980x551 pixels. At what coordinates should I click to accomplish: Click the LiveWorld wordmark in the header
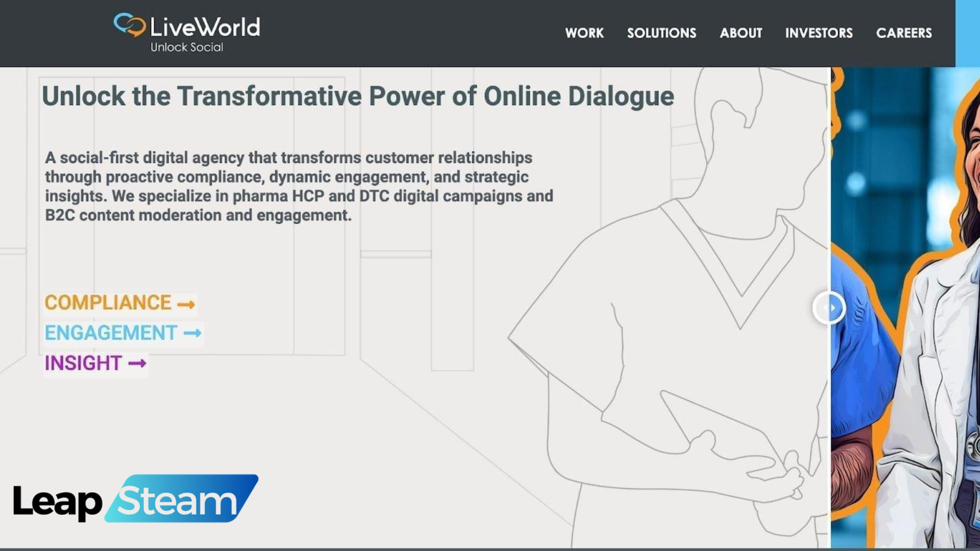pyautogui.click(x=205, y=27)
